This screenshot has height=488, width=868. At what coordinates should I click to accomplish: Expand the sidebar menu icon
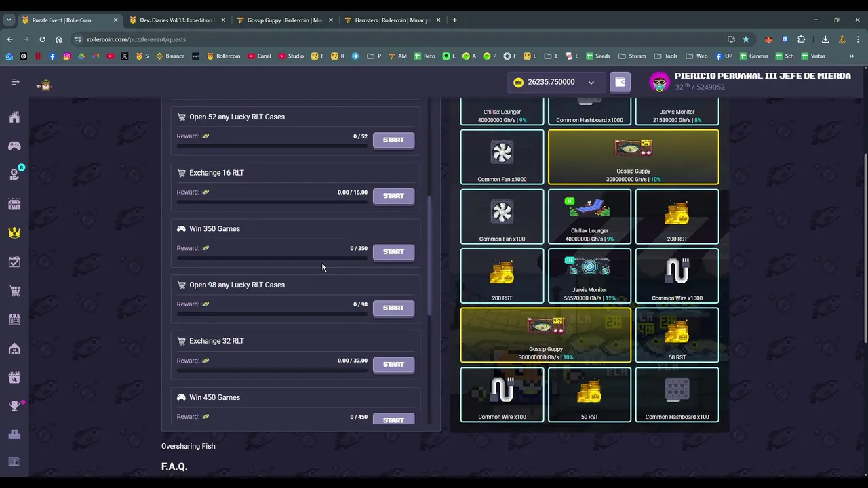(x=15, y=82)
